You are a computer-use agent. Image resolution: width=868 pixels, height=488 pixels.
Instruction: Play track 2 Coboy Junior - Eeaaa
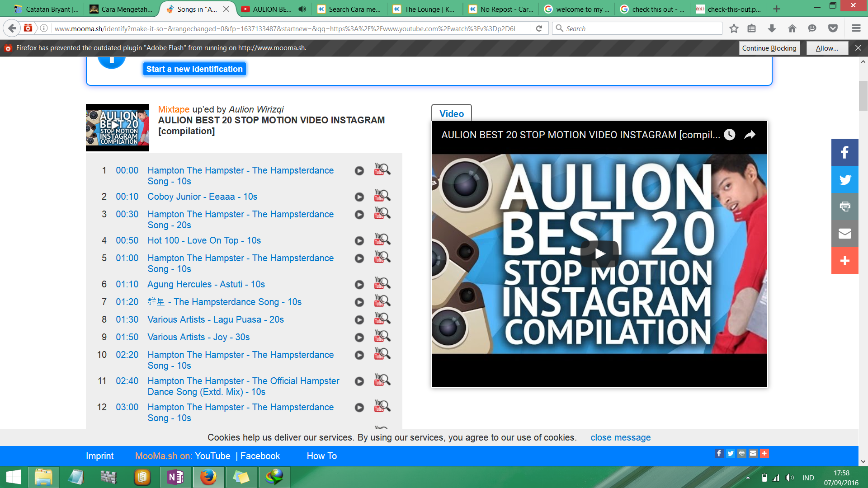[359, 197]
